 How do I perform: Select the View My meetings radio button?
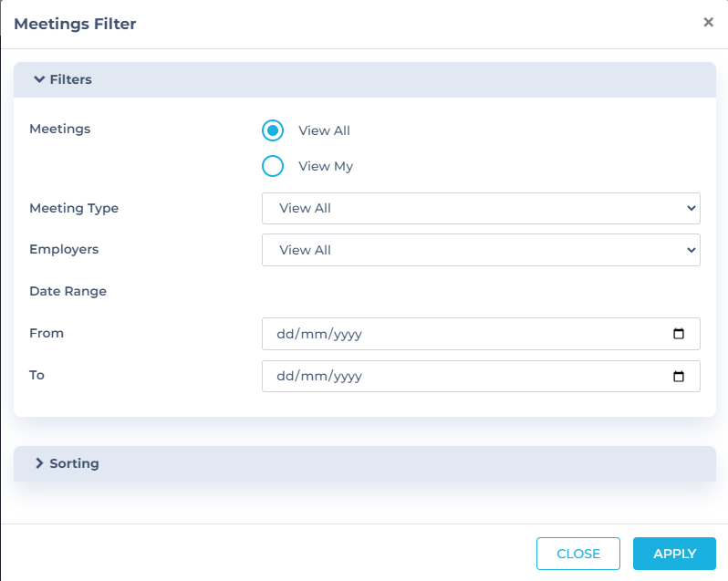click(273, 166)
